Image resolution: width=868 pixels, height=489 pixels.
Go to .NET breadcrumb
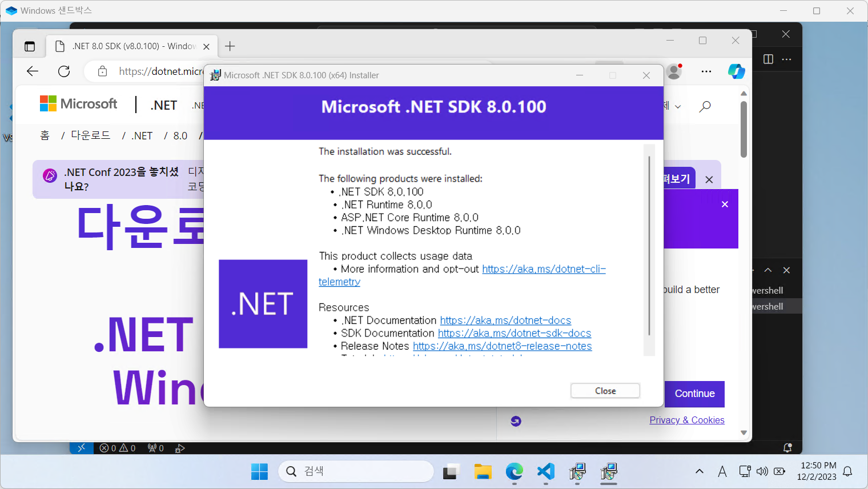click(x=142, y=136)
